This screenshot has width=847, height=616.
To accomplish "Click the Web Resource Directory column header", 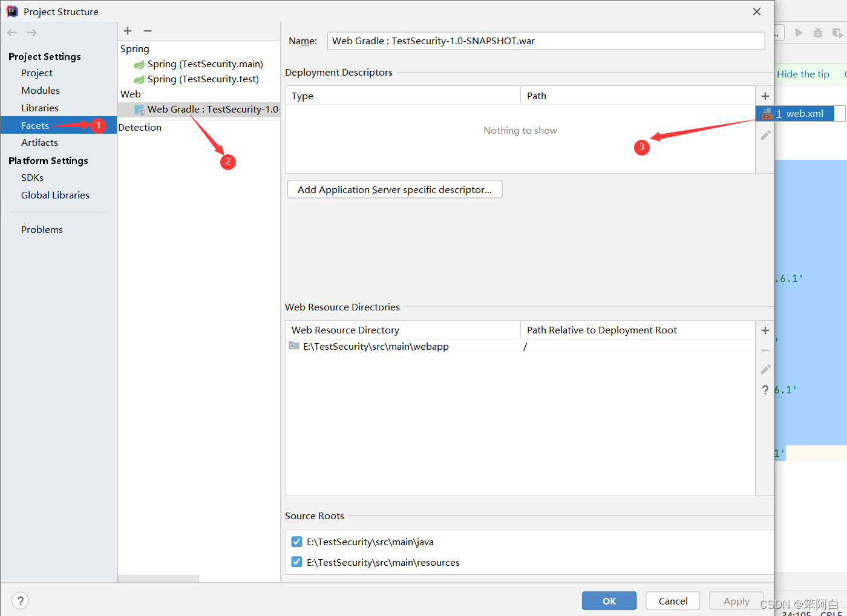I will click(x=403, y=330).
